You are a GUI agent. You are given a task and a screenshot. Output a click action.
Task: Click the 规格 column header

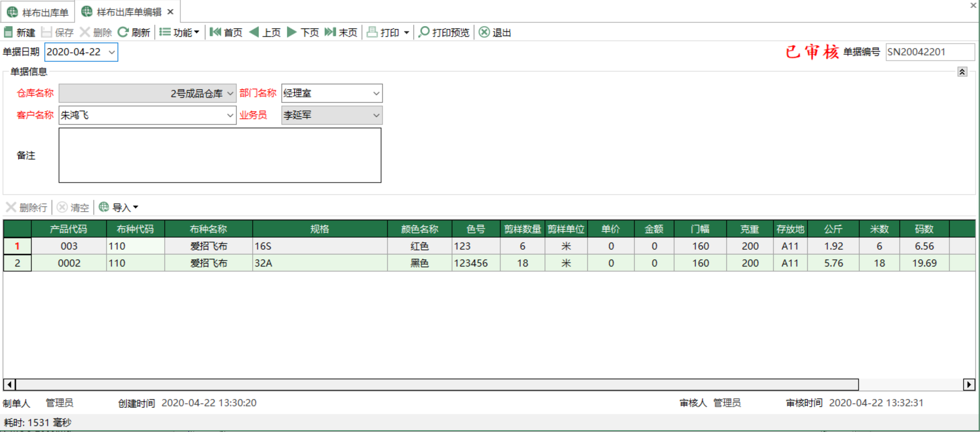[x=320, y=229]
